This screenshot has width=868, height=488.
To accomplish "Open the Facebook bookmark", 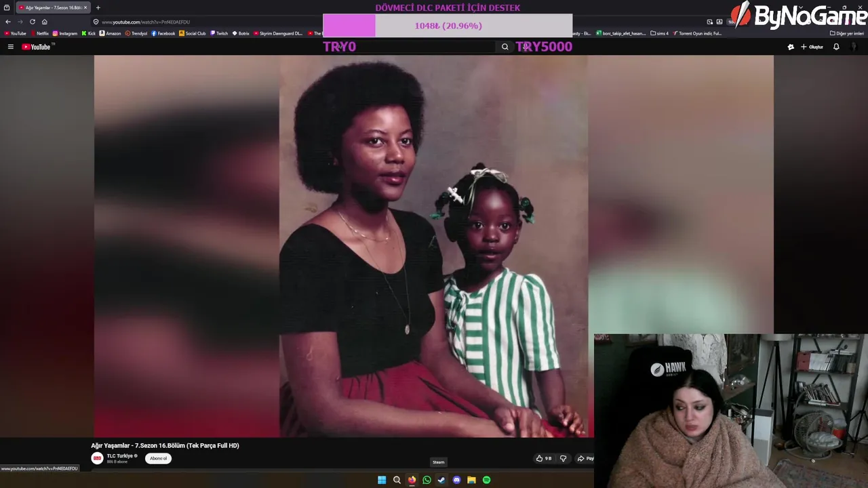I will [163, 33].
